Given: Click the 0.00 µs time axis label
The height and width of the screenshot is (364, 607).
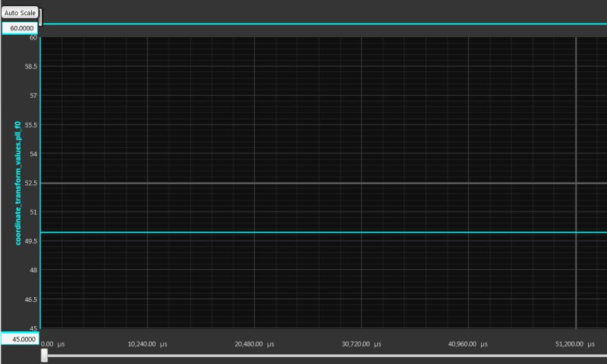Looking at the screenshot, I should click(x=52, y=344).
